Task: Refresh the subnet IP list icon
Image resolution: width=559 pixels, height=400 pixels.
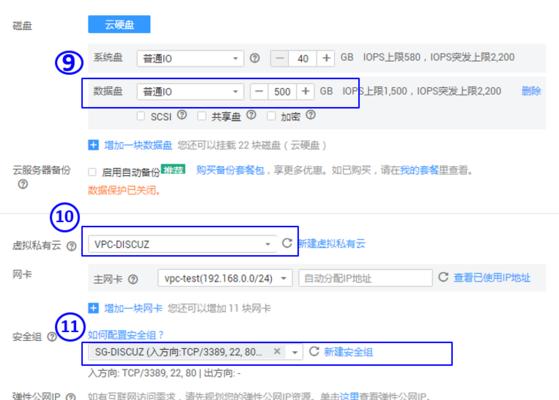Action: [443, 277]
